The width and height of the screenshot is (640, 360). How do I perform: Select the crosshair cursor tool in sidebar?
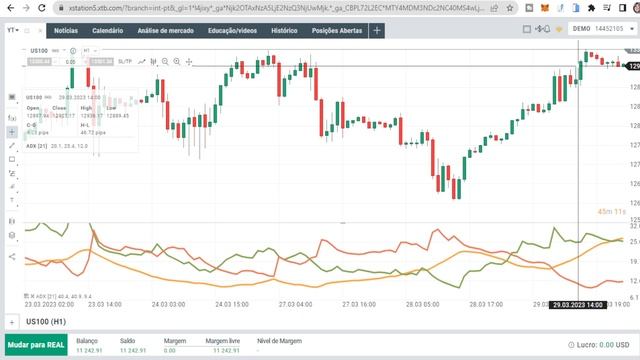tap(12, 132)
